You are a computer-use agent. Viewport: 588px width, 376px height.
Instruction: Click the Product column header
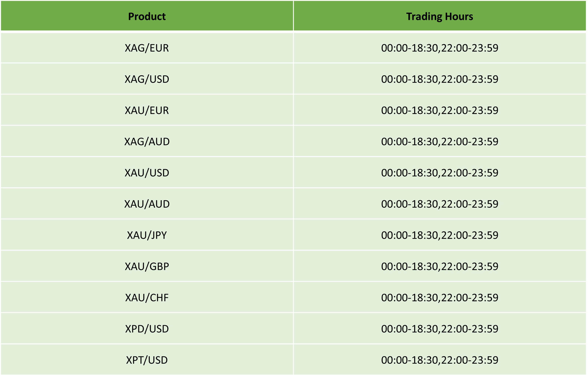click(147, 16)
